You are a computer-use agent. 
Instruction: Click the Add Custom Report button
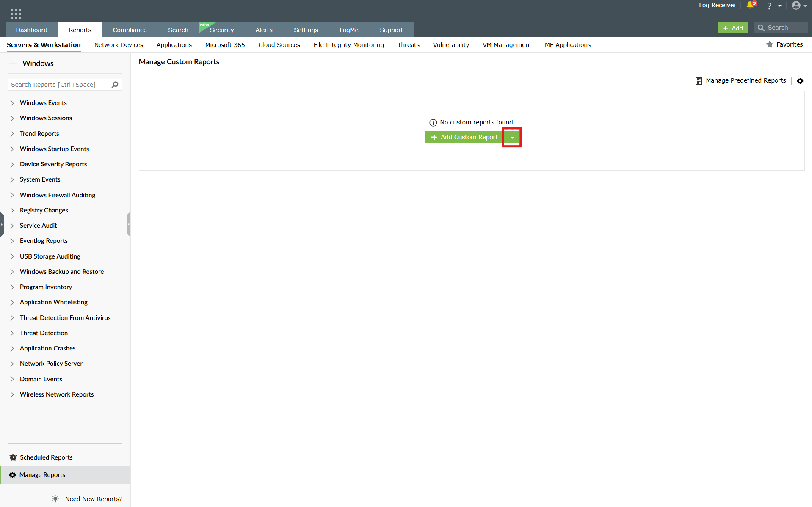(x=463, y=137)
